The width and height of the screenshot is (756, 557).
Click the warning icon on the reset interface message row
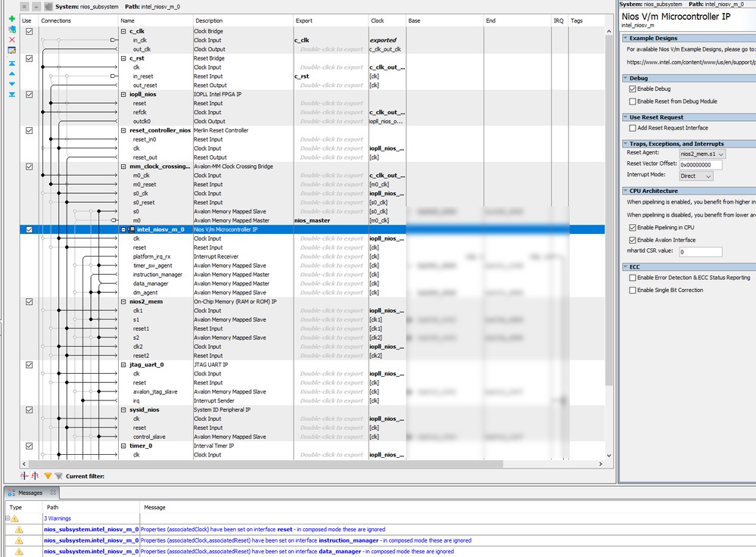(x=19, y=530)
